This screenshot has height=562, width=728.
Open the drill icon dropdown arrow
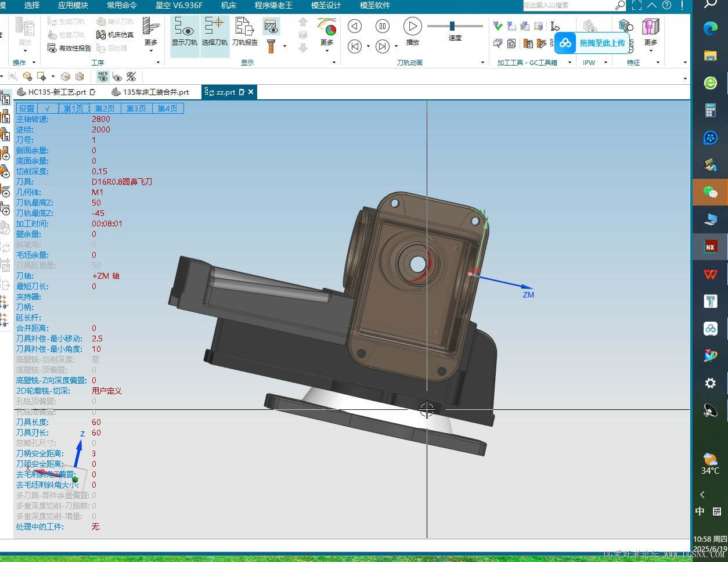point(284,46)
